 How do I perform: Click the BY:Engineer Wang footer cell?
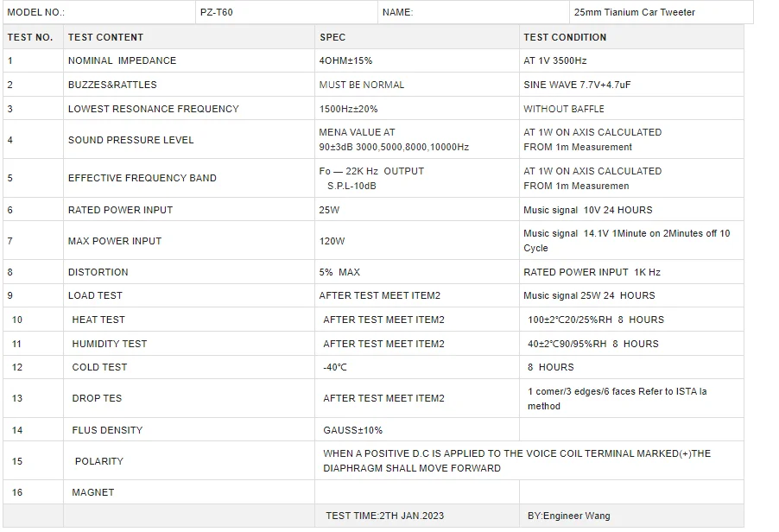(631, 516)
